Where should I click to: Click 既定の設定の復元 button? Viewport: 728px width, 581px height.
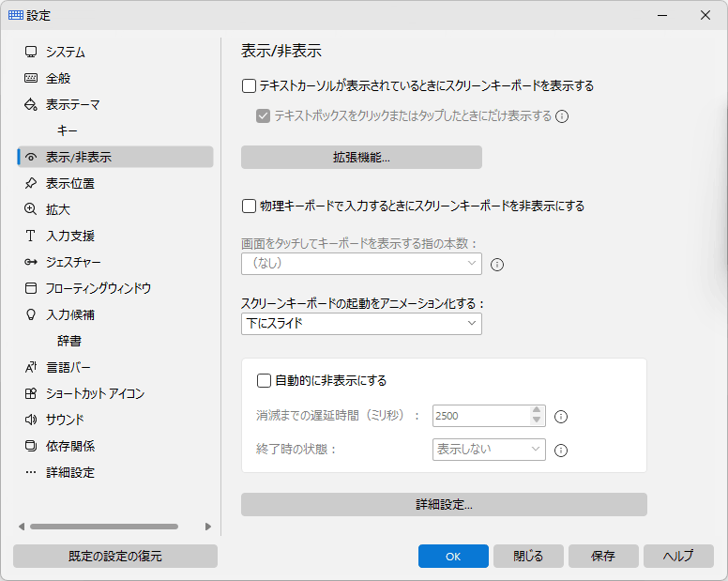pos(115,556)
